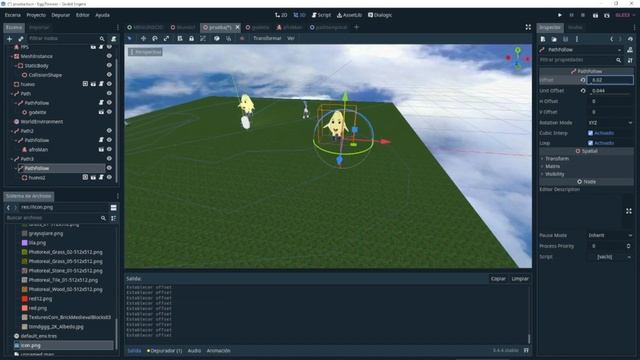Toggle local space cube icon in viewport toolbar

217,38
